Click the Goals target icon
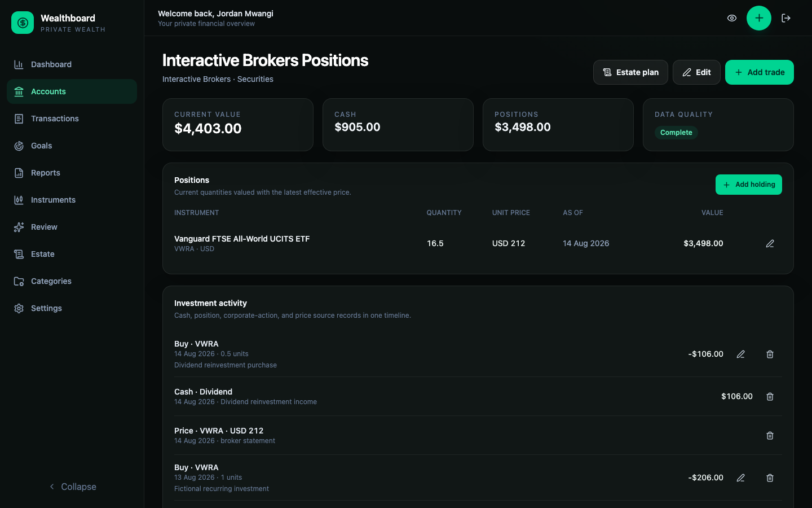812x508 pixels. [19, 146]
